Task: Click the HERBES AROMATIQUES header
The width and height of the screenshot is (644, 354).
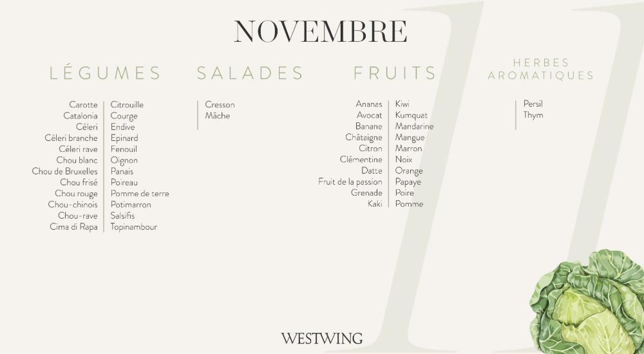Action: pos(541,69)
